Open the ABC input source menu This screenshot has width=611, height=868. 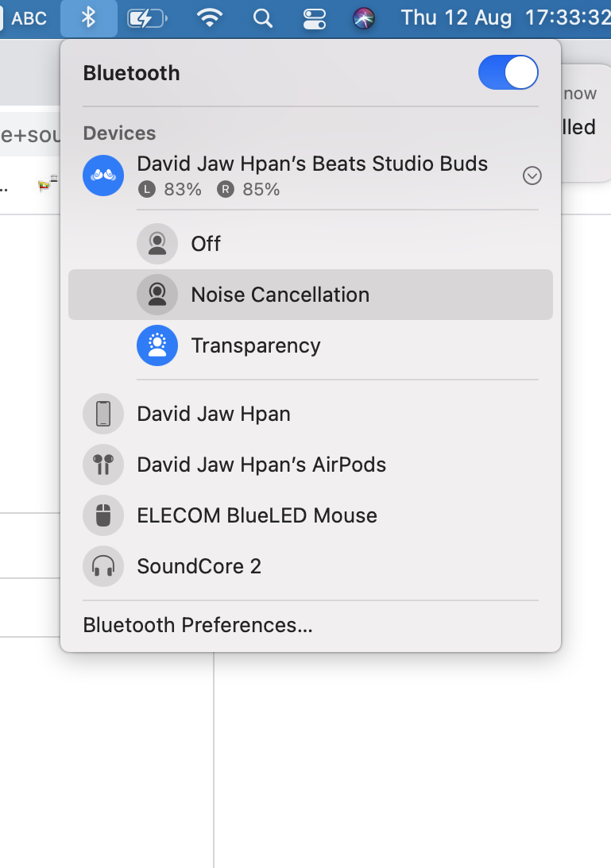click(24, 18)
